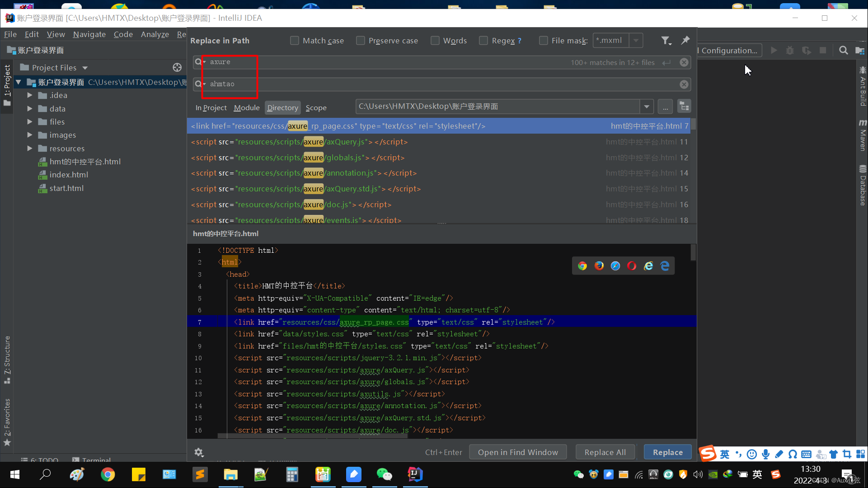Screen dimensions: 868x488
Task: Select the Scope tab
Action: coord(316,108)
